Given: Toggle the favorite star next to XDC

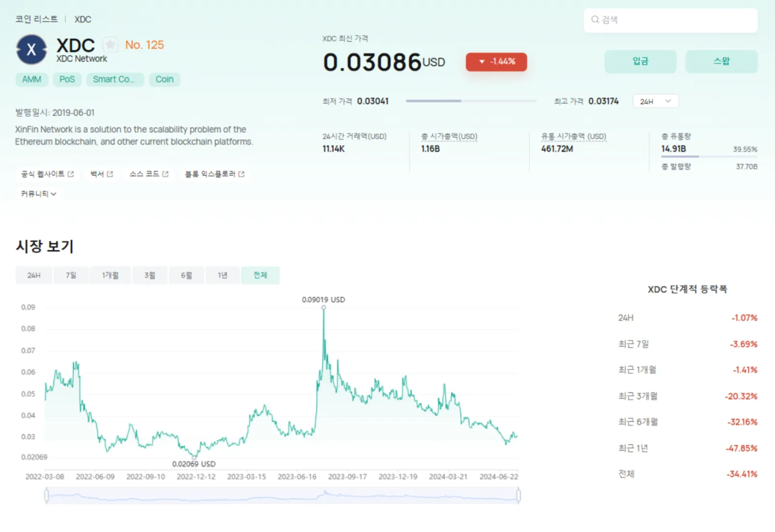Looking at the screenshot, I should pos(110,45).
